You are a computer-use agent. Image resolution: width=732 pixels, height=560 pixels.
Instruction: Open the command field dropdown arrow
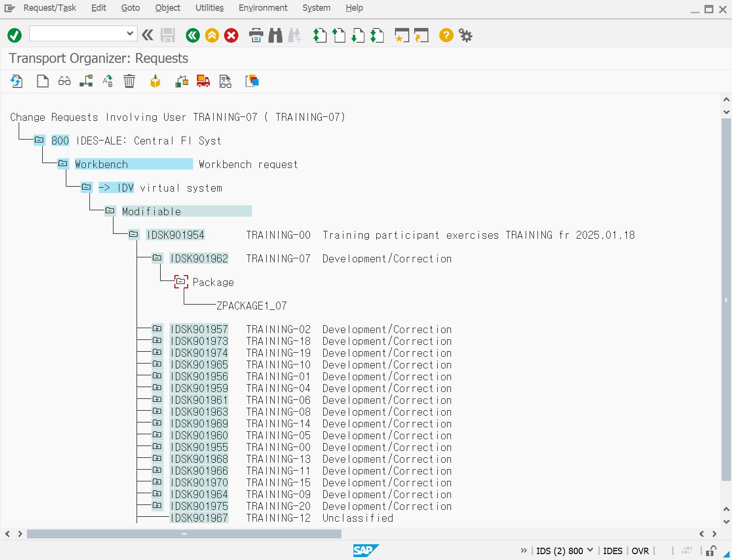pyautogui.click(x=130, y=33)
